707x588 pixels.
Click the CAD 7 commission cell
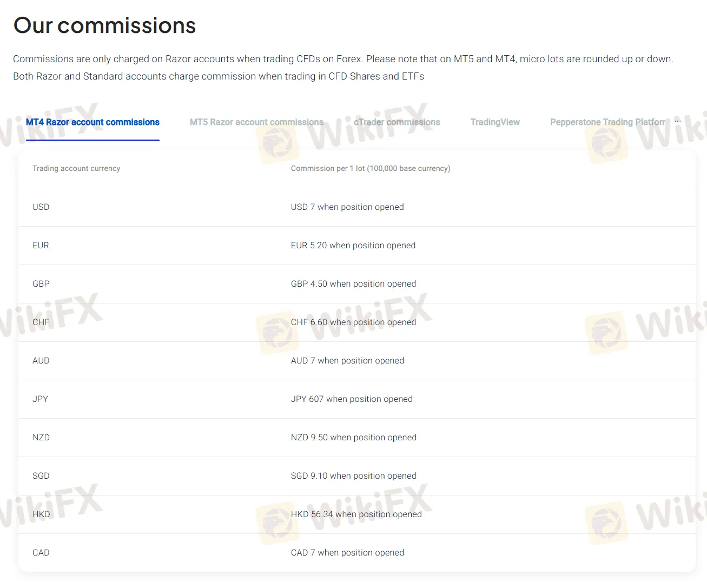pos(347,553)
